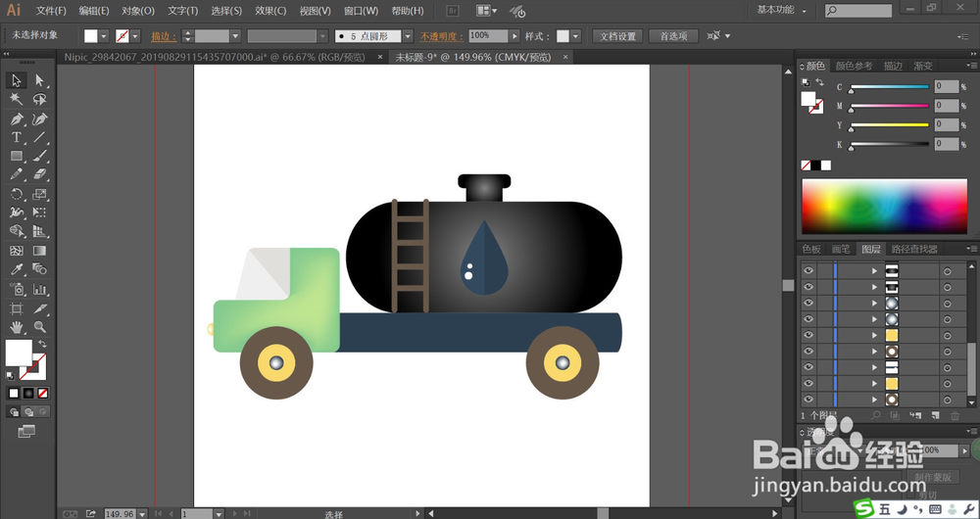Switch to the 渐变 panel tab
This screenshot has width=980, height=519.
pos(923,66)
